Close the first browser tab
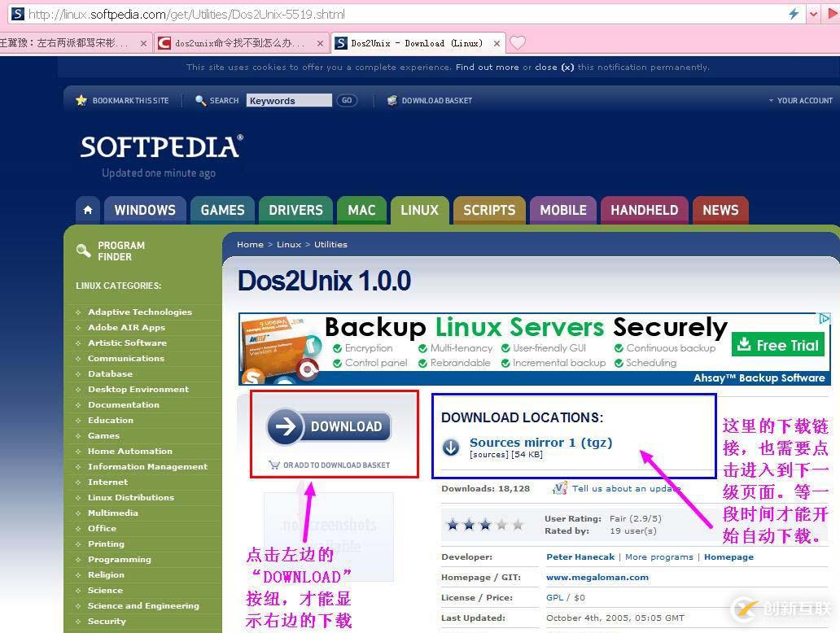Viewport: 840px width, 633px height. point(143,43)
